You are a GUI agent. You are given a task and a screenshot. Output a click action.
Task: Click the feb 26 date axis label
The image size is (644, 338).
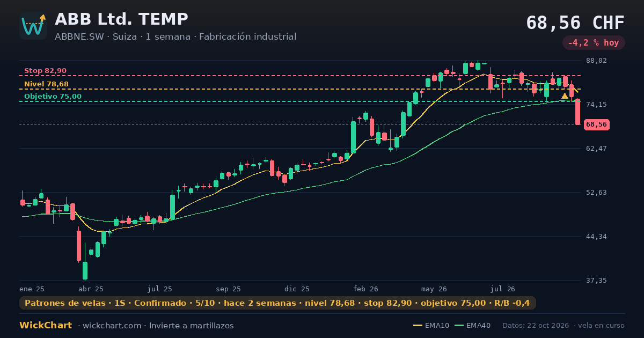366,289
